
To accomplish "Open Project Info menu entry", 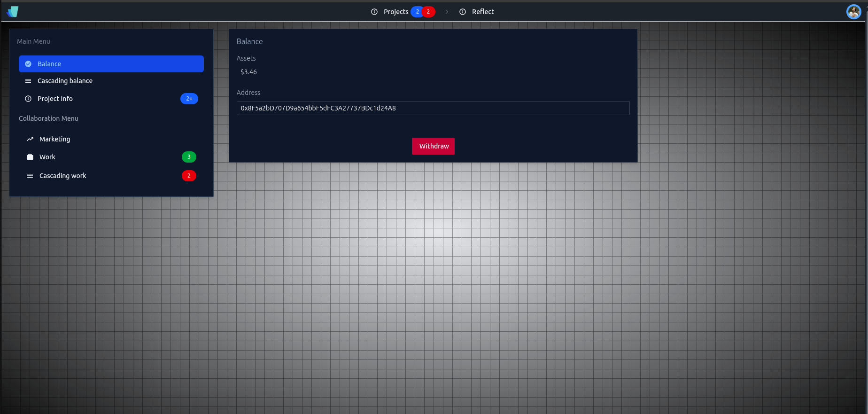I will pos(55,99).
